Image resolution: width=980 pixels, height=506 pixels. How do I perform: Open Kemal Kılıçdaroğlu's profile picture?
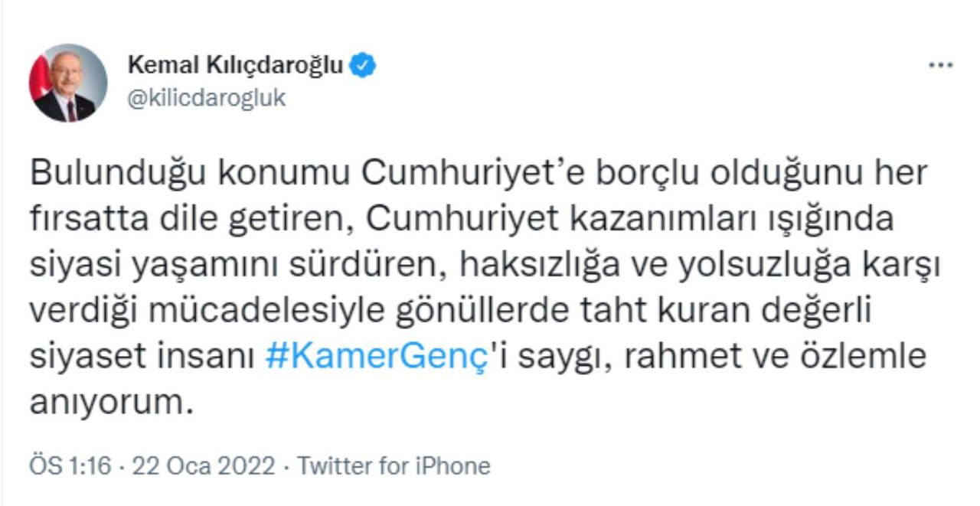point(67,83)
